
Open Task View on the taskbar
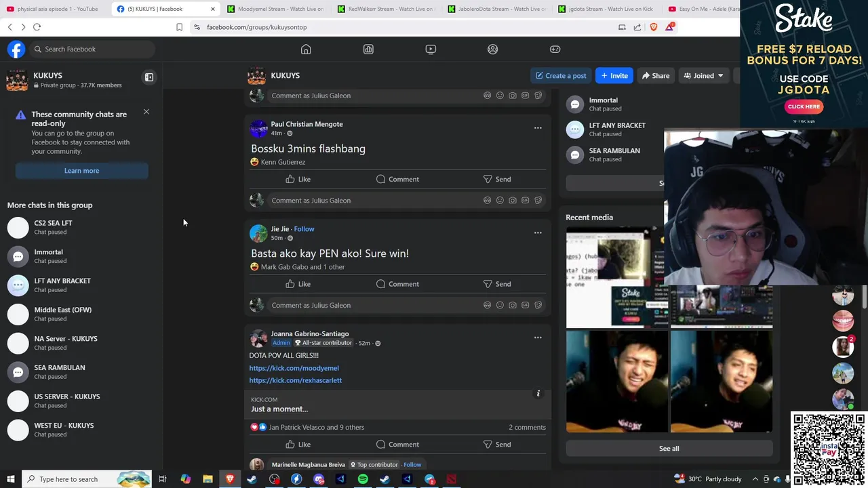click(x=163, y=479)
